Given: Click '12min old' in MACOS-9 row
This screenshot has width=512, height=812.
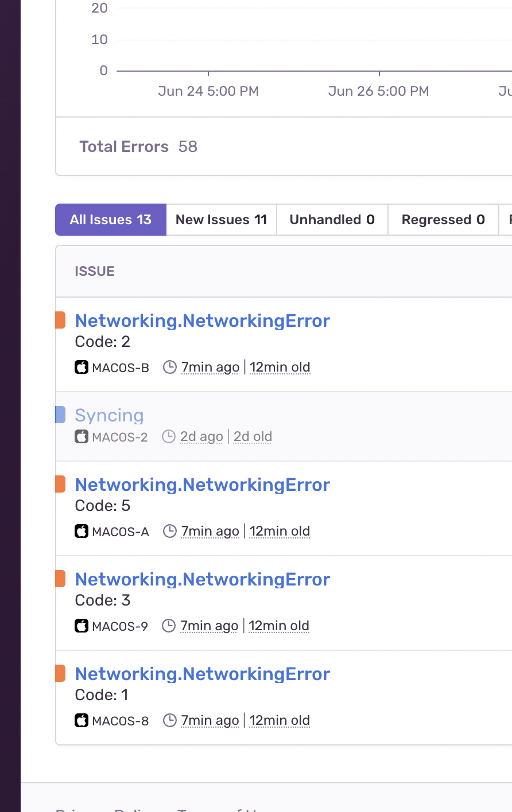Looking at the screenshot, I should (x=279, y=626).
